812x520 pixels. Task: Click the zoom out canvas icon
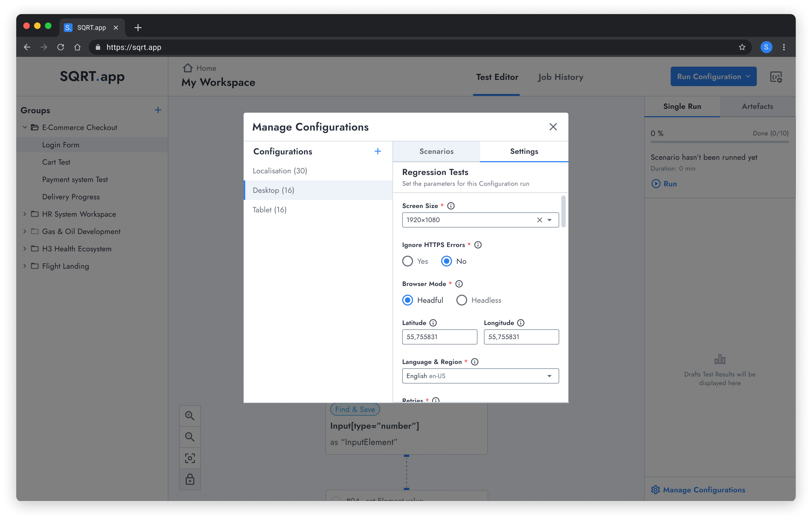pos(190,437)
